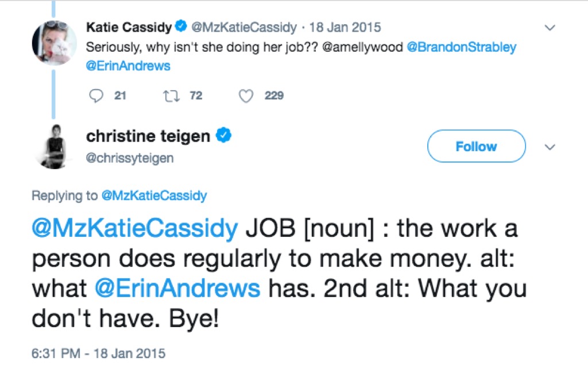Click the reply icon on Katie's tweet

pyautogui.click(x=95, y=96)
